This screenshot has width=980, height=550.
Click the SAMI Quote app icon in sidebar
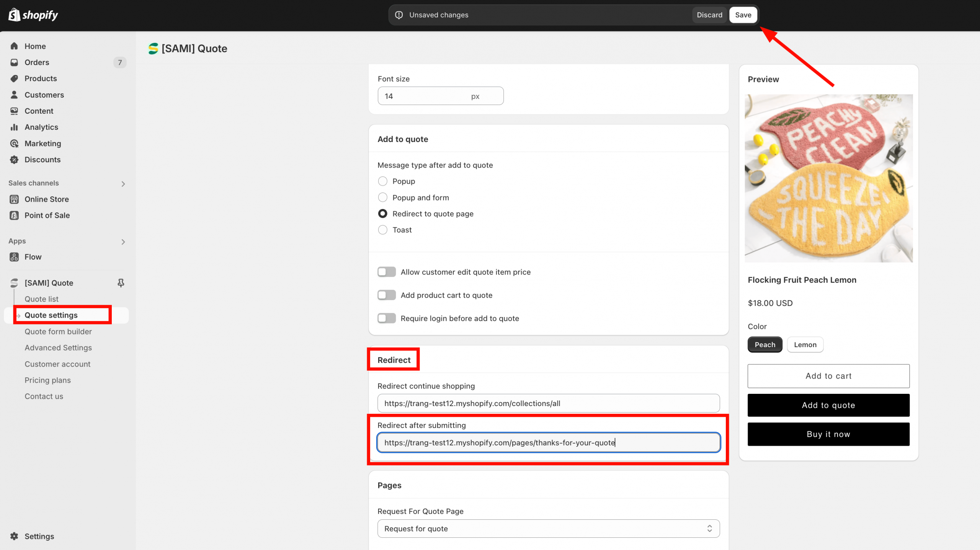(14, 283)
